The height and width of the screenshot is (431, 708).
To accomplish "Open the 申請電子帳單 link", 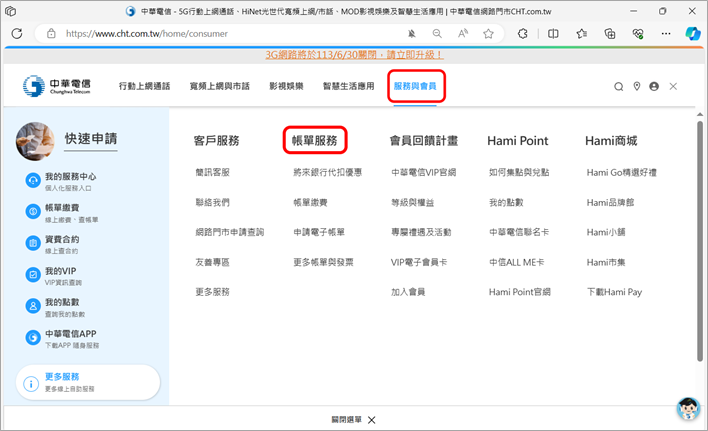I will tap(318, 232).
